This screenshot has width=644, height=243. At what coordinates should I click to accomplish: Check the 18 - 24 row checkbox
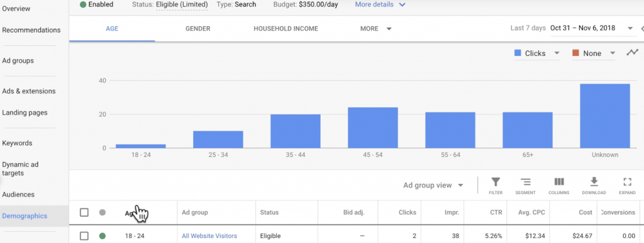(84, 236)
